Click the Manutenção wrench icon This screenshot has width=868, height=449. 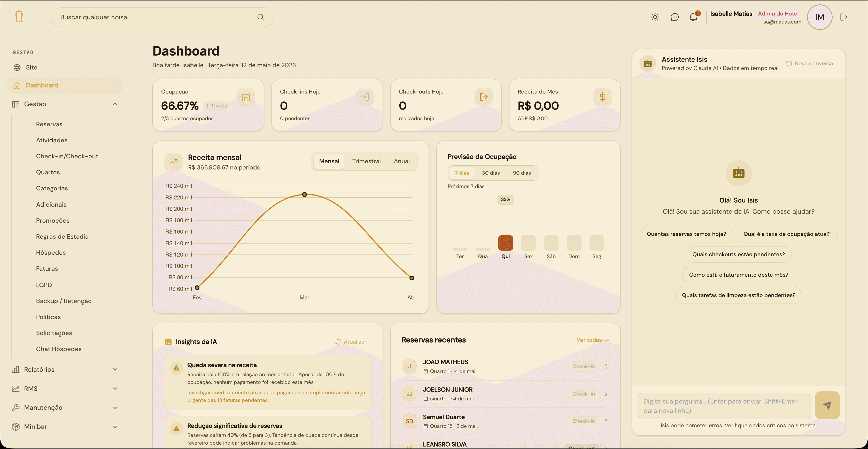(x=16, y=408)
